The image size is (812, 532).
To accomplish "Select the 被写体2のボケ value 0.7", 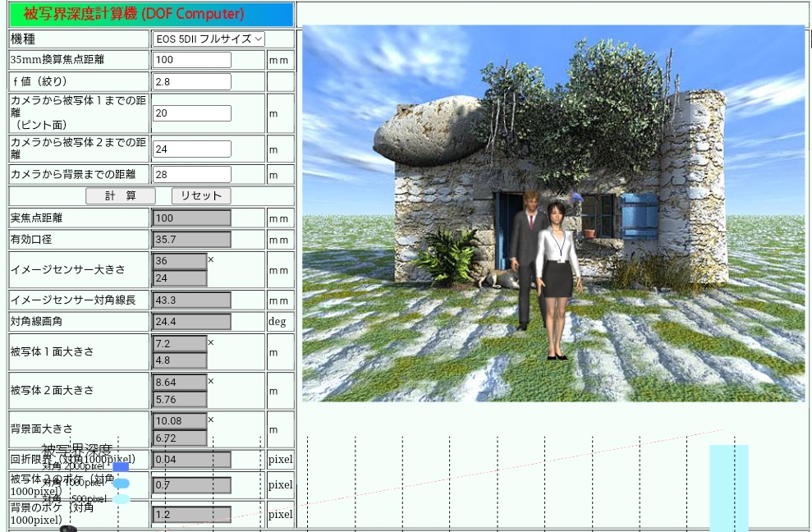I will click(x=191, y=485).
